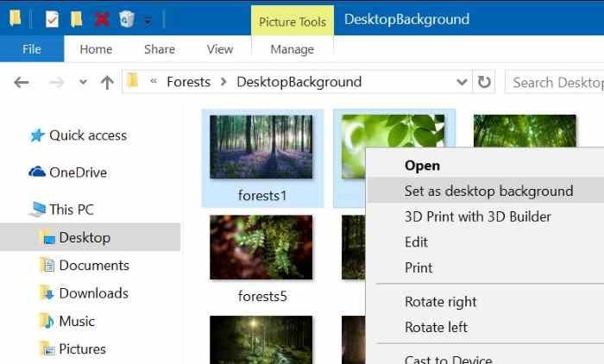Screen dimensions: 604x364
Task: Switch to the View ribbon tab
Action: click(219, 49)
